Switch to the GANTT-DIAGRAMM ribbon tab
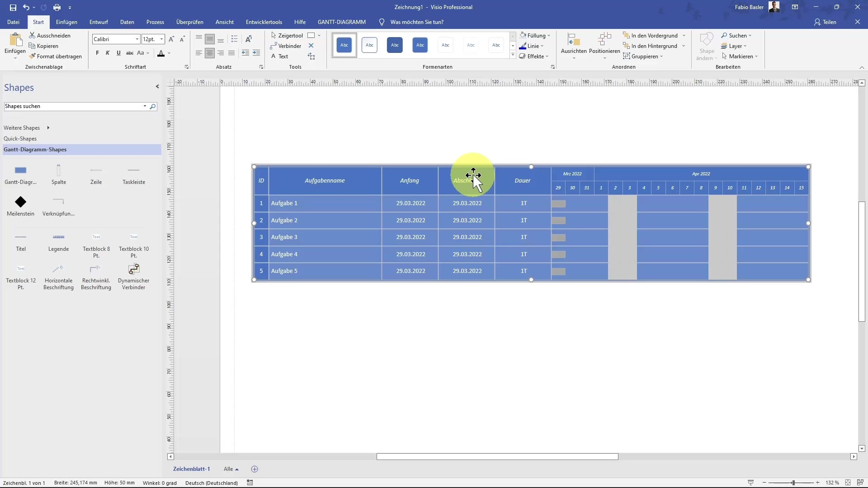 (341, 22)
